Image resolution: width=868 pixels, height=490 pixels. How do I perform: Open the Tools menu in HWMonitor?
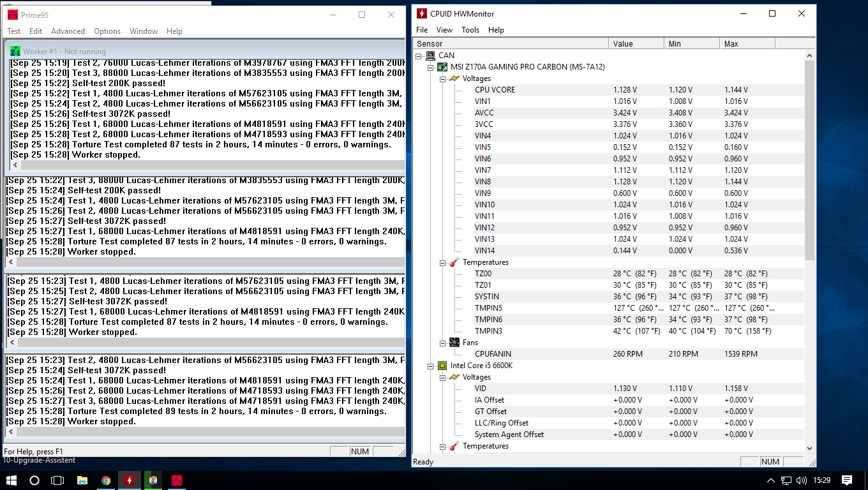470,30
